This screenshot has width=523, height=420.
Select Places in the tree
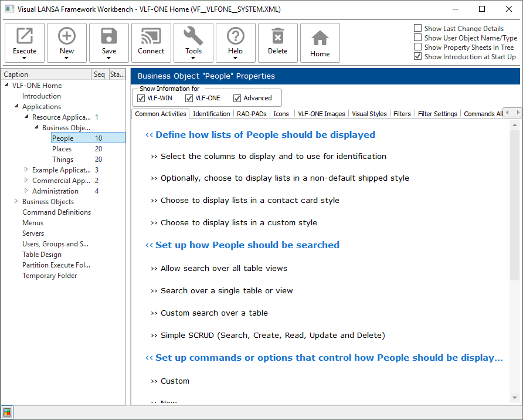(62, 149)
